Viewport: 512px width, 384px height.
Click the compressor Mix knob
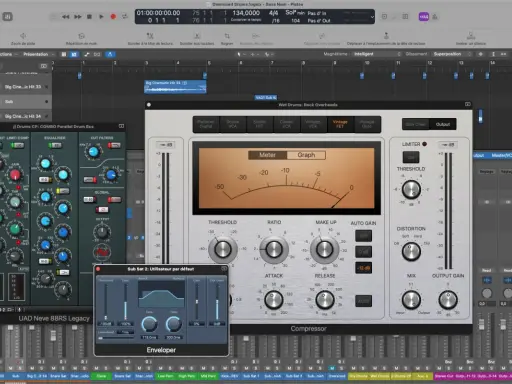pos(411,299)
